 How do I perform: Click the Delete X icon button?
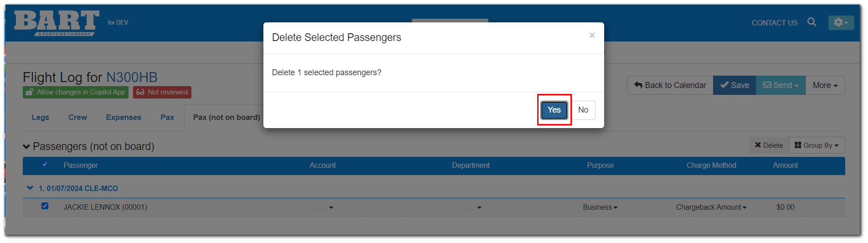(x=769, y=145)
